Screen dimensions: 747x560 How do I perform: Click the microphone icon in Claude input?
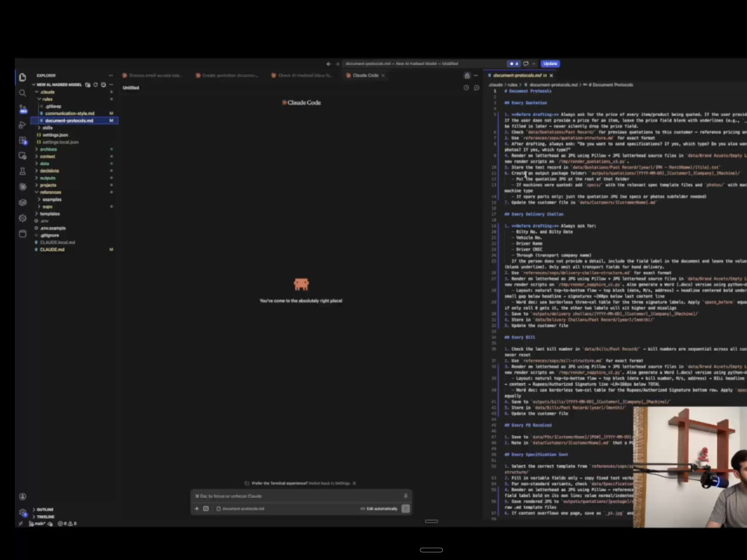point(406,496)
